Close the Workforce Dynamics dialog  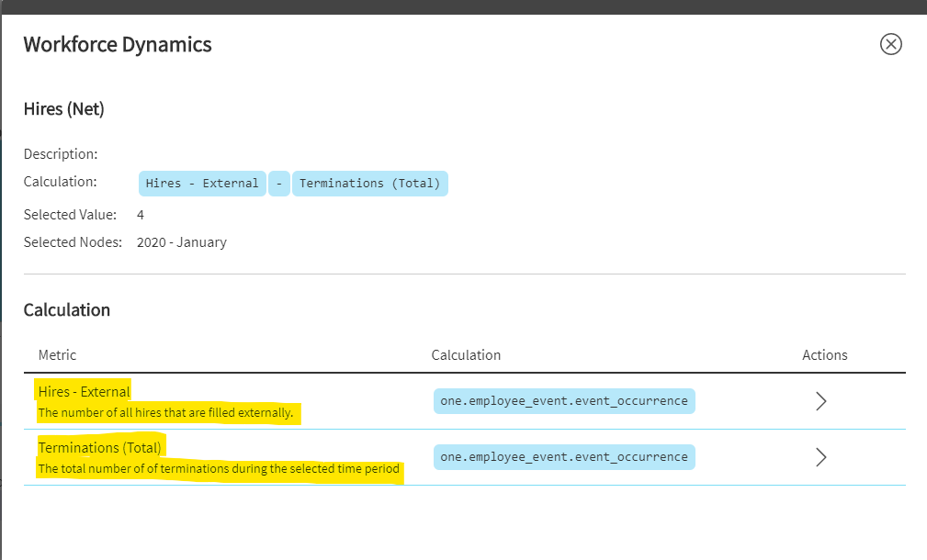pos(890,44)
